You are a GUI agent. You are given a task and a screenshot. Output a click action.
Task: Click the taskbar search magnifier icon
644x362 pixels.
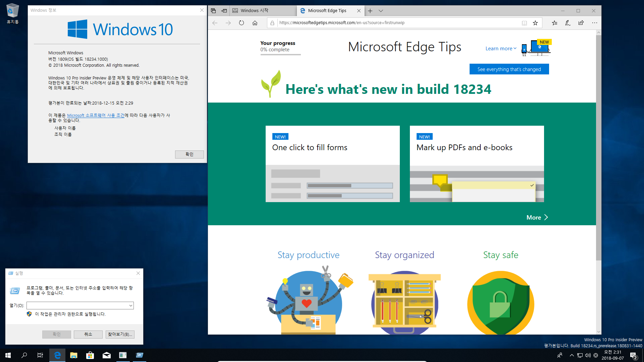(x=24, y=355)
